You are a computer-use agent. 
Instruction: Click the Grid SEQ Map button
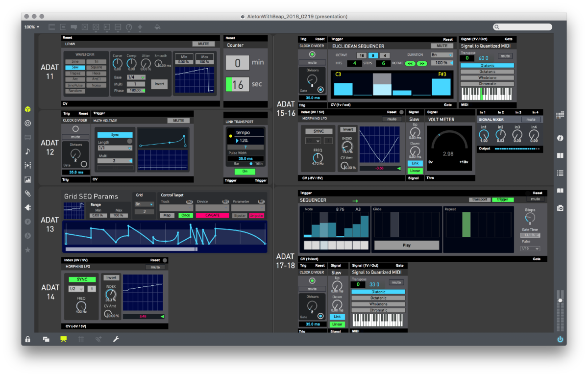click(167, 215)
